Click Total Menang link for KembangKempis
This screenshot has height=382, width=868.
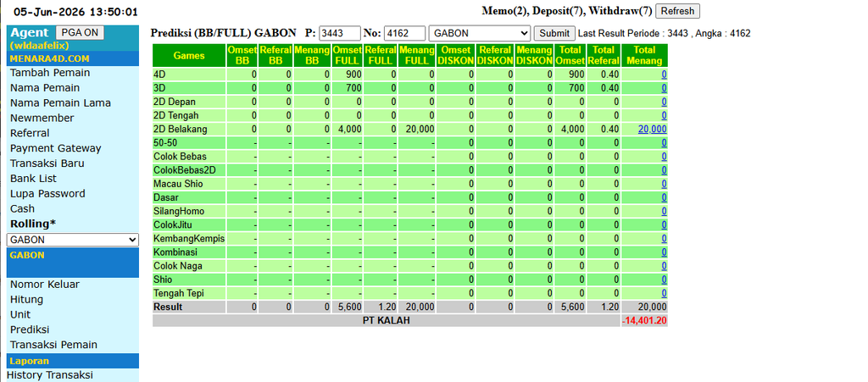[x=664, y=238]
